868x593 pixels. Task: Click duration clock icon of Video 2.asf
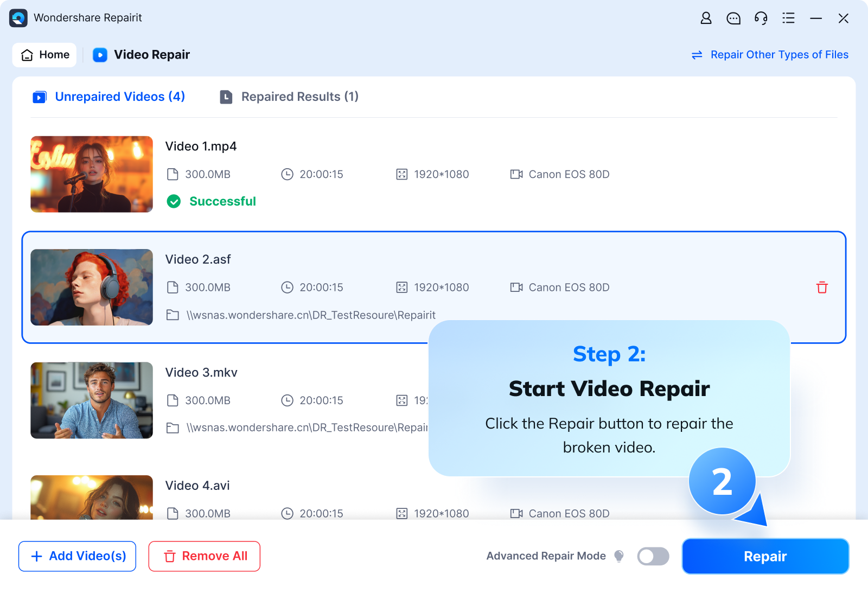(x=287, y=288)
